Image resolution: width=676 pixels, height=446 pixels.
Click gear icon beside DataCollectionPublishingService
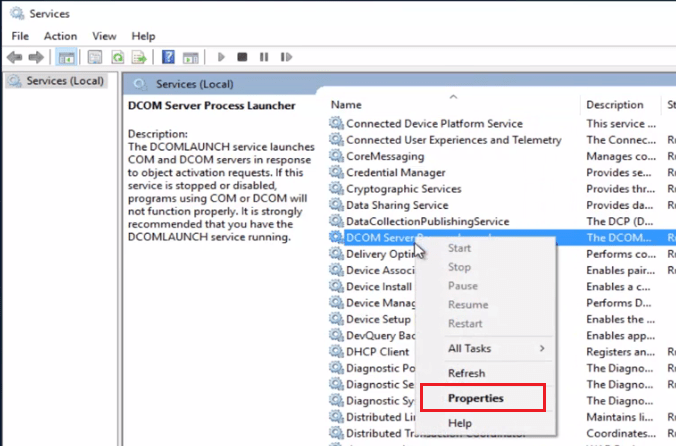click(x=336, y=221)
